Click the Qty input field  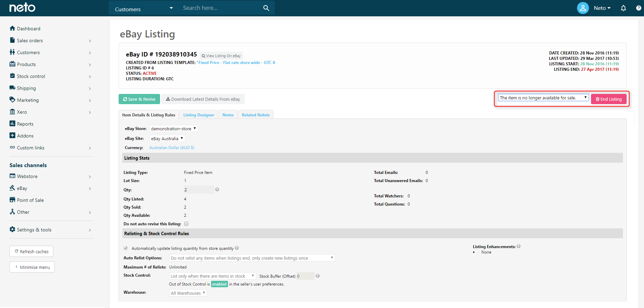[199, 190]
